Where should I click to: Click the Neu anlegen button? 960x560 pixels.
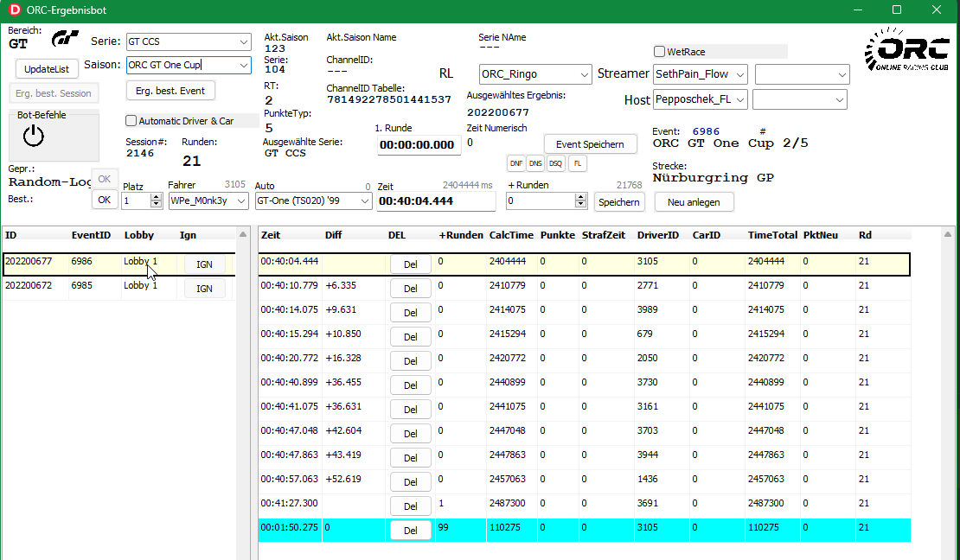coord(694,201)
